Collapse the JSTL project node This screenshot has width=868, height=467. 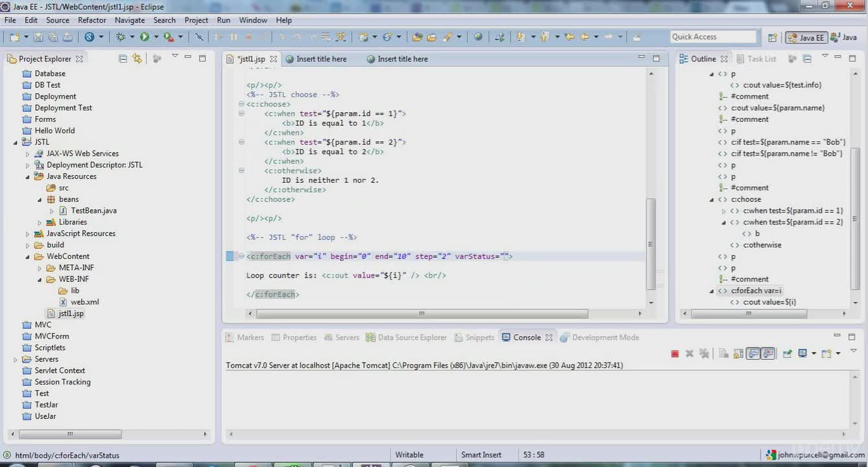click(x=16, y=142)
